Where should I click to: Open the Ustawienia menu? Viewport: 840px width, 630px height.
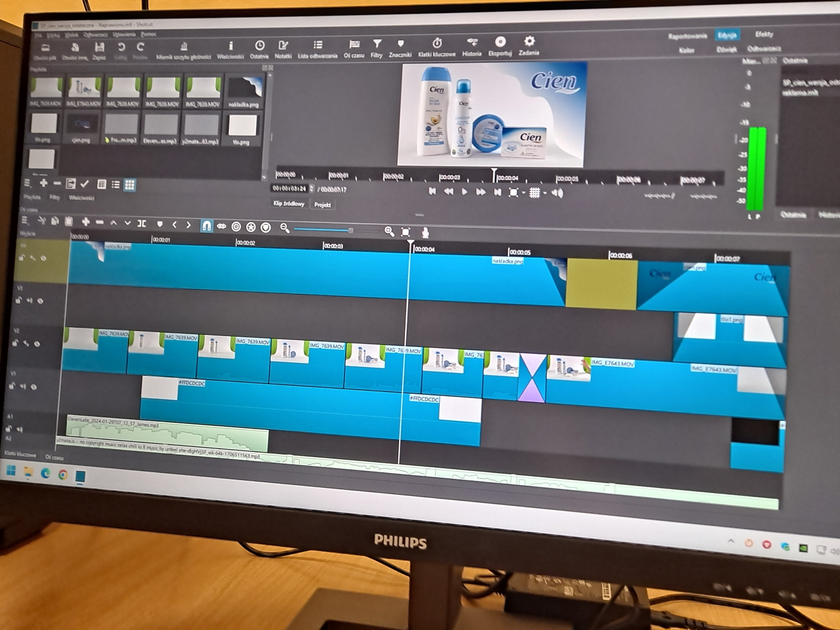coord(124,34)
